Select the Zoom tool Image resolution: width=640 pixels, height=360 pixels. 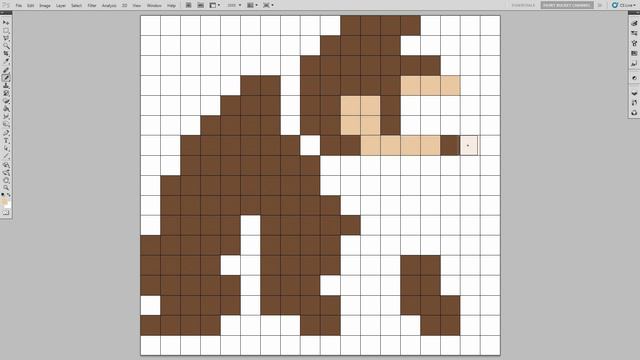pos(6,187)
